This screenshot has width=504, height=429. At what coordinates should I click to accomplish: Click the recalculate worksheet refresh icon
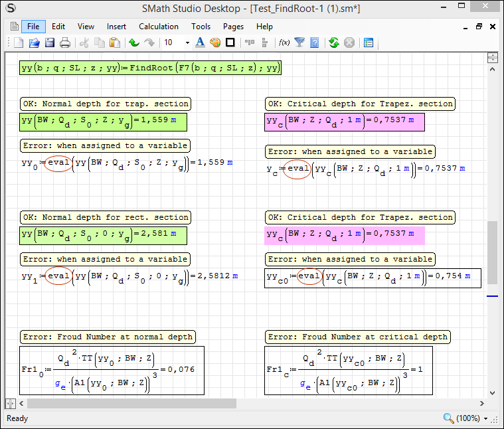pyautogui.click(x=334, y=43)
